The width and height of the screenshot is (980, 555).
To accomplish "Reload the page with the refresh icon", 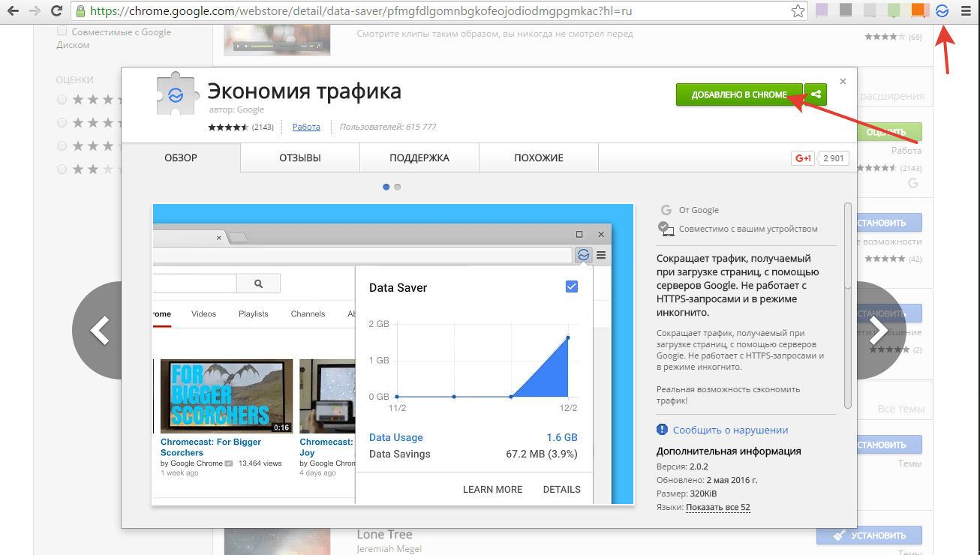I will pos(57,11).
